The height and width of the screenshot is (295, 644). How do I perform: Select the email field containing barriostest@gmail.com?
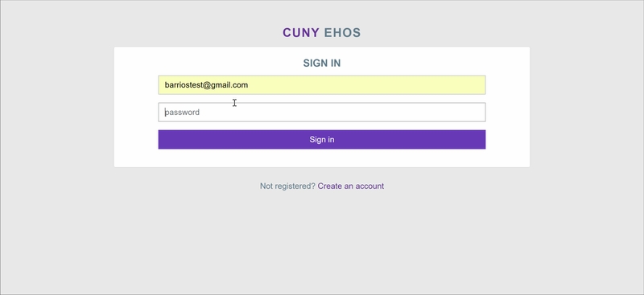tap(321, 85)
